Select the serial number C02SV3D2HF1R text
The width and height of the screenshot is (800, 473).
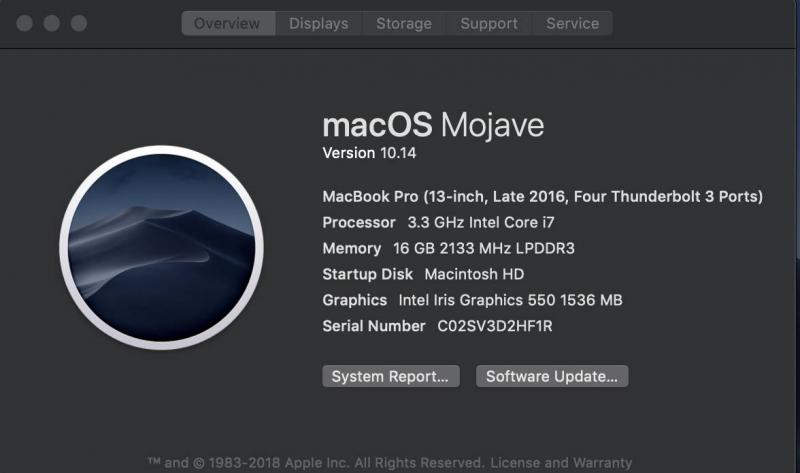click(x=495, y=326)
